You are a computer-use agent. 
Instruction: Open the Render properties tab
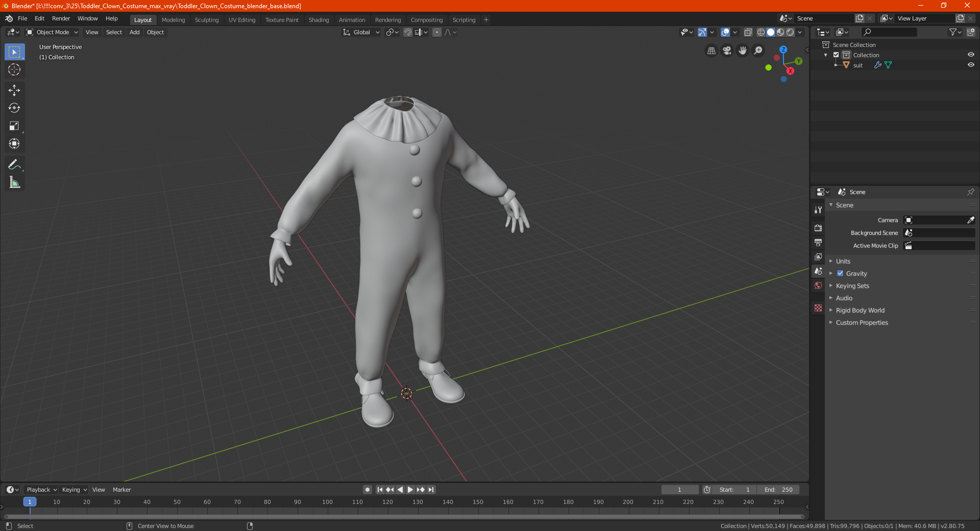point(818,228)
